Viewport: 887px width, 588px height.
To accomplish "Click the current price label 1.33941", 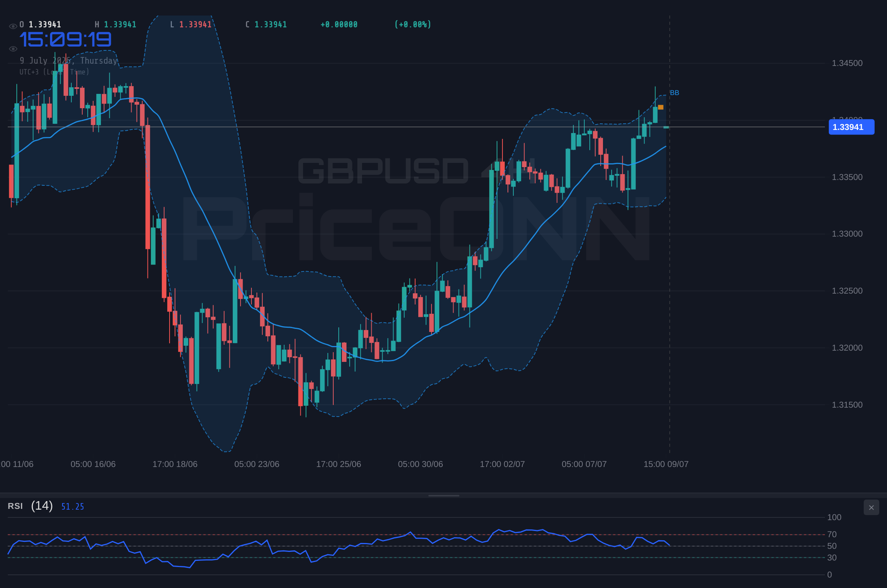I will [851, 127].
